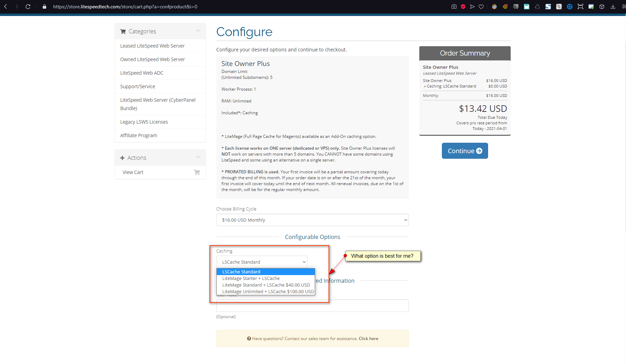Open the Affiliate Program category

(x=160, y=135)
